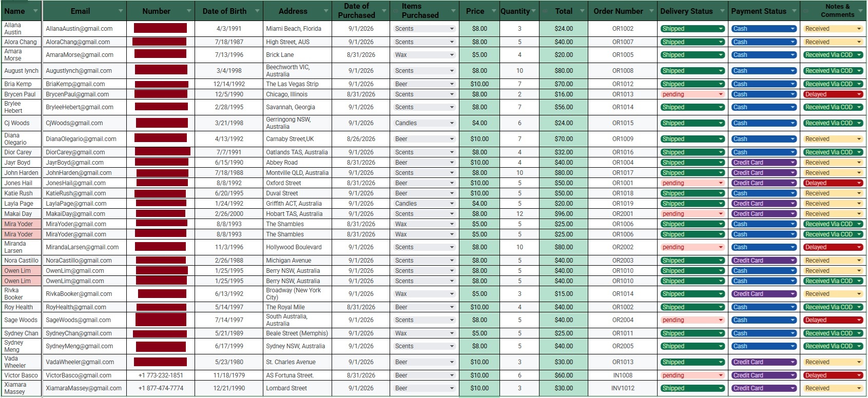Open the Order Number column filter icon
This screenshot has width=868, height=398.
(x=651, y=11)
